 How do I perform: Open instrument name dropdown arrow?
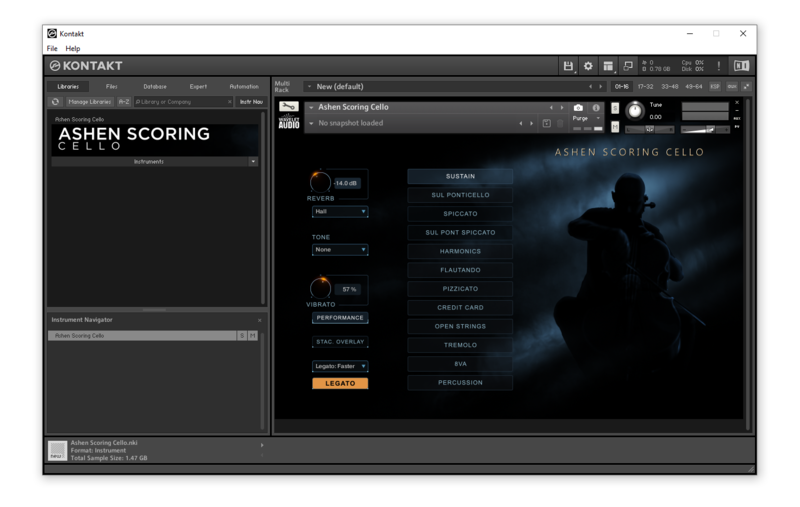[311, 108]
